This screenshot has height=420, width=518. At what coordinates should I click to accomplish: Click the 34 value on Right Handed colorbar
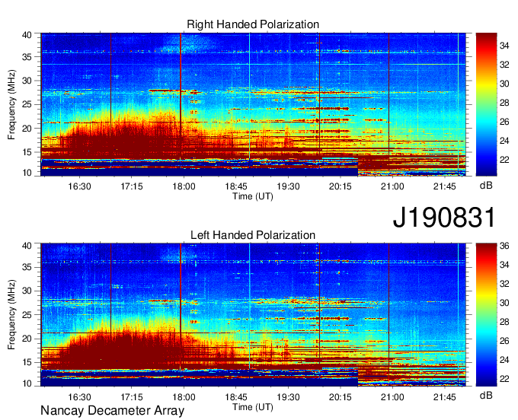coord(504,46)
